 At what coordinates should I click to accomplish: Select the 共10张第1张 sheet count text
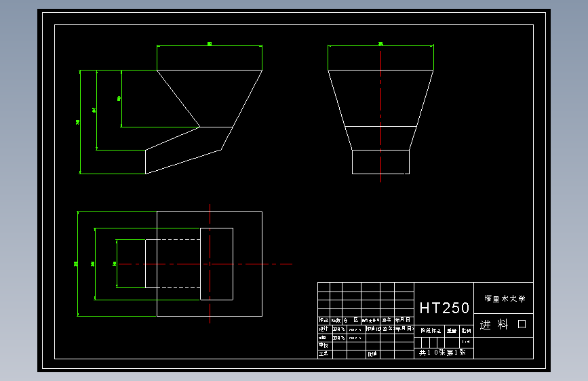(x=442, y=353)
